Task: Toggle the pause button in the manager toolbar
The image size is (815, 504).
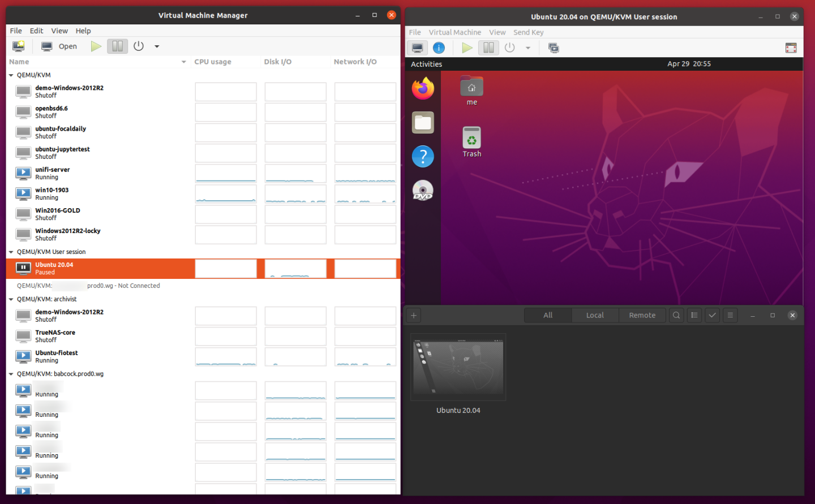Action: [x=117, y=46]
